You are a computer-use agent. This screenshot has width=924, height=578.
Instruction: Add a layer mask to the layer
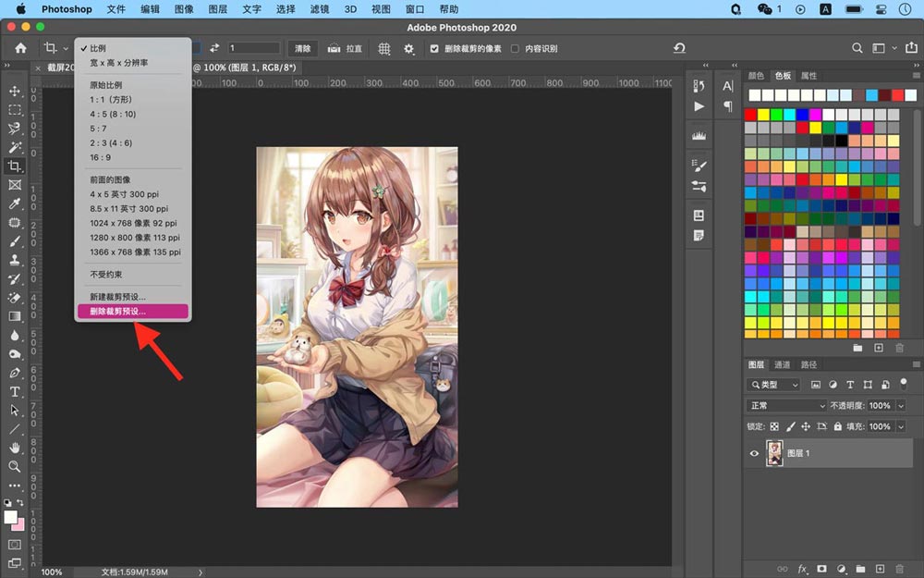click(x=821, y=569)
